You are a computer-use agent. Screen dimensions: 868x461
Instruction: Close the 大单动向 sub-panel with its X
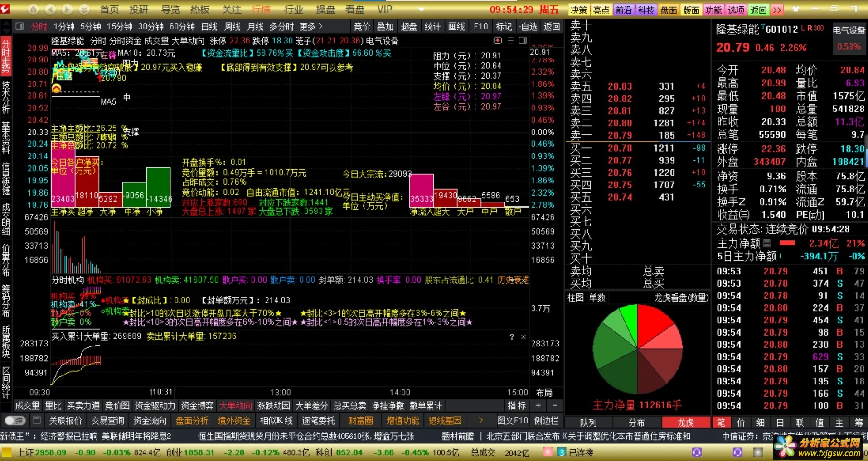(523, 337)
